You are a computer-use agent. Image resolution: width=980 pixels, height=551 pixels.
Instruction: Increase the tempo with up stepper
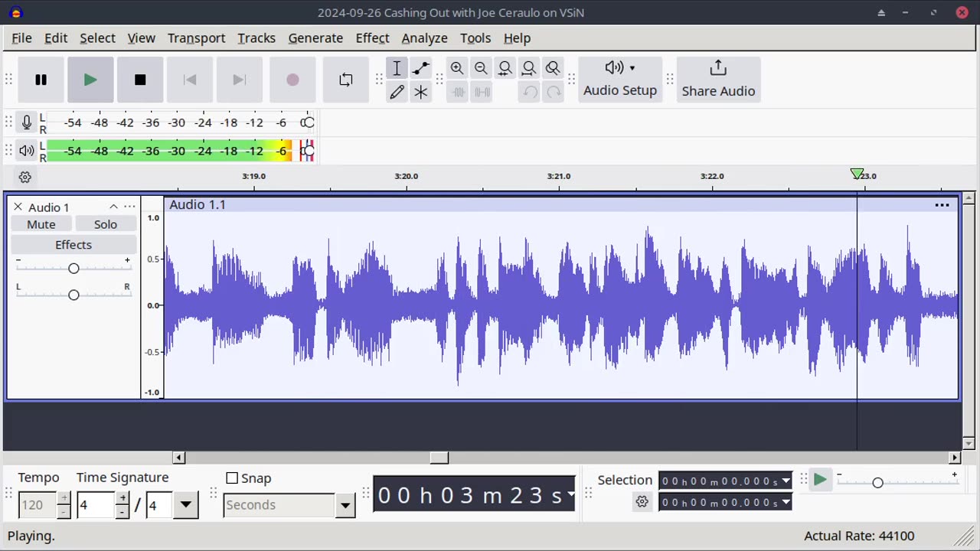[x=64, y=498]
